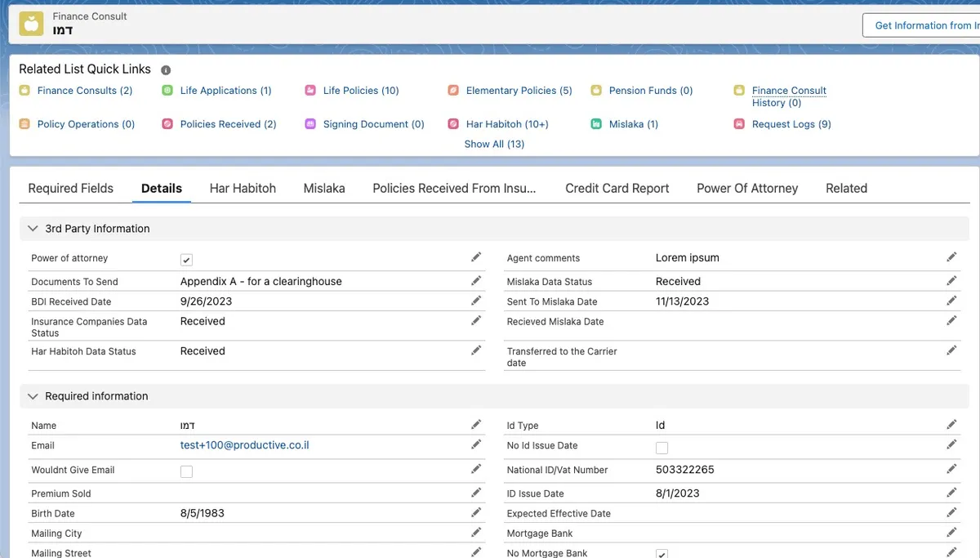Click pencil icon for ID Issue Date
Viewport: 980px width, 558px height.
pos(951,493)
